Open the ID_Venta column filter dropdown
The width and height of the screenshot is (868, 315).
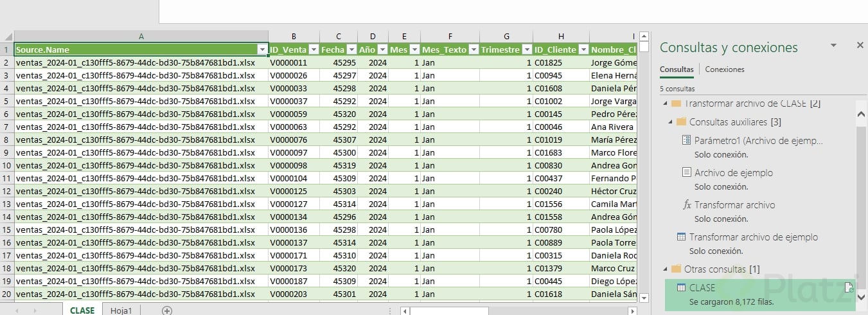pyautogui.click(x=314, y=50)
